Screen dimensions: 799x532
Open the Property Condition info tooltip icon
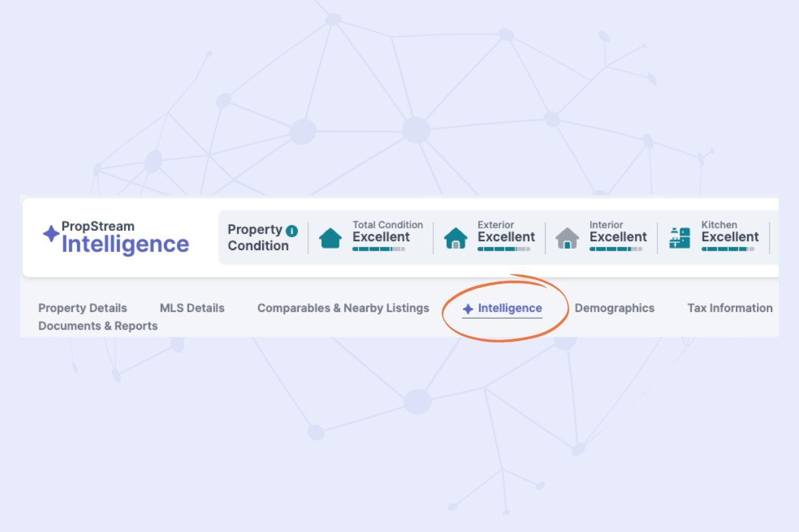tap(292, 230)
